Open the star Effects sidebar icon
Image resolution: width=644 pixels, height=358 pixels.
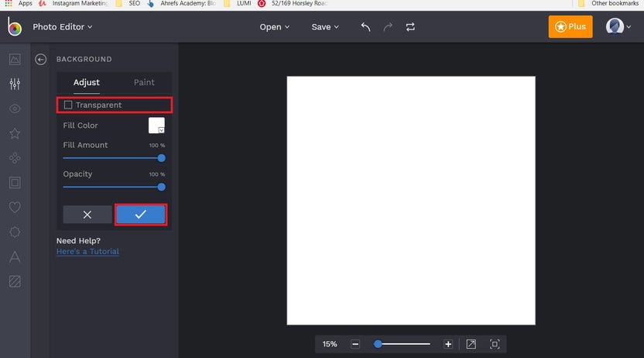coord(15,133)
